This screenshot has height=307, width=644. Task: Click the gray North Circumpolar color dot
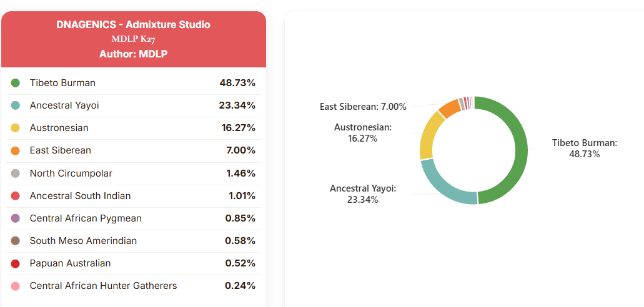point(16,173)
